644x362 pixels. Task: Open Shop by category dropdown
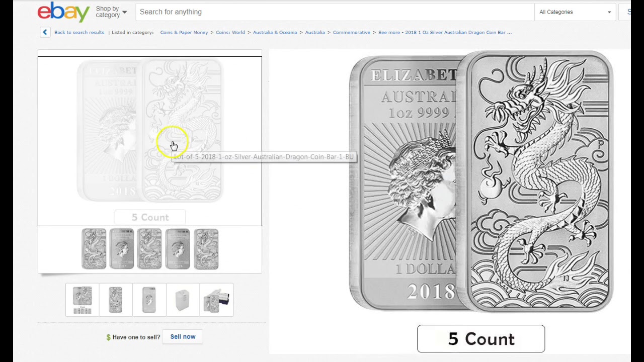click(111, 12)
